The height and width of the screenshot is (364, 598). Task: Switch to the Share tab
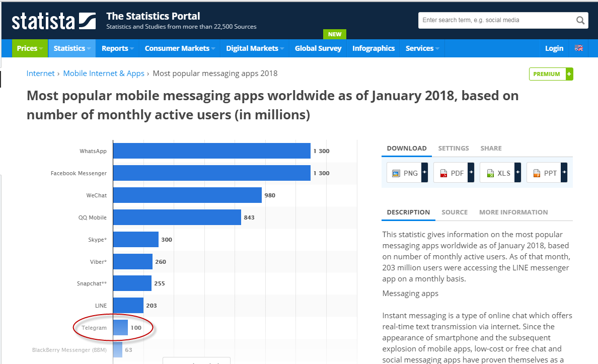(x=491, y=149)
